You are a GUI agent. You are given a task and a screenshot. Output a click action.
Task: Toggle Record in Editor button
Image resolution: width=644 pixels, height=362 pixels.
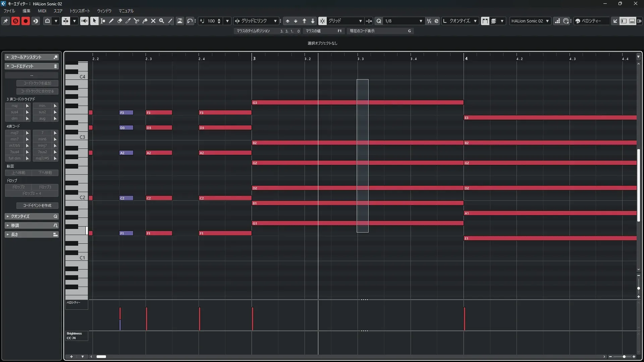pyautogui.click(x=25, y=21)
